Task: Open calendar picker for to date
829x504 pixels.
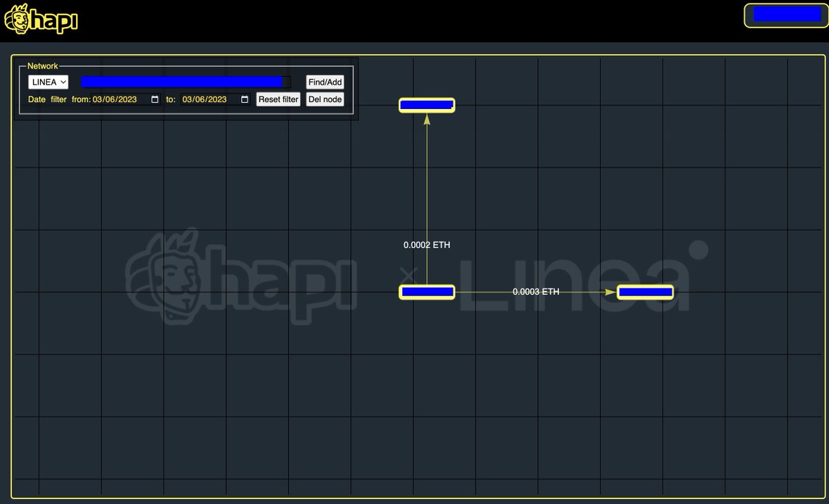Action: pos(245,99)
